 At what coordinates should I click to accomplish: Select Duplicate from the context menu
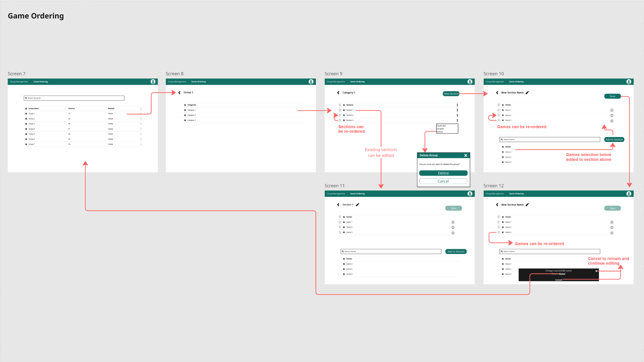pos(441,125)
